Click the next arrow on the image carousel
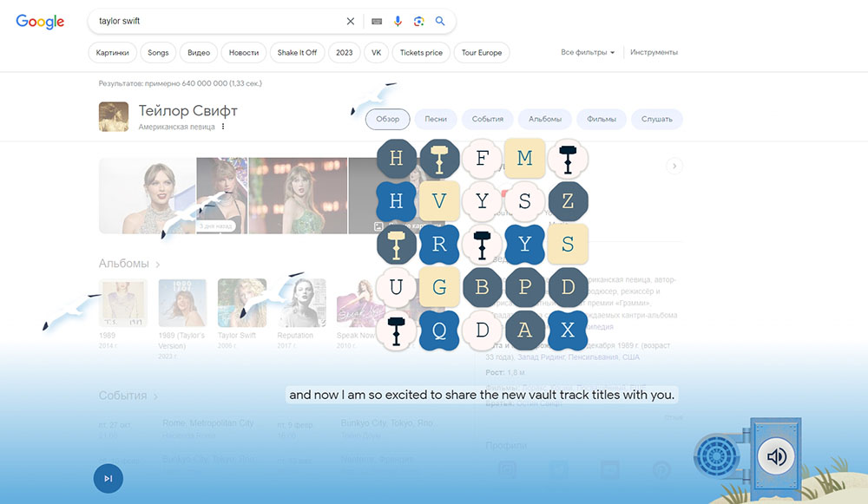Screen dimensions: 868x504 [674, 166]
